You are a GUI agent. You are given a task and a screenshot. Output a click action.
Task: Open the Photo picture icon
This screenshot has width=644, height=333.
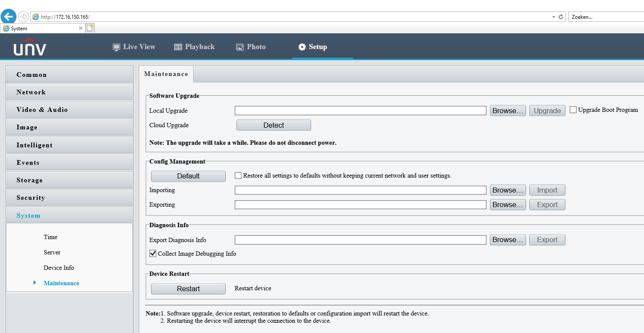pyautogui.click(x=240, y=47)
